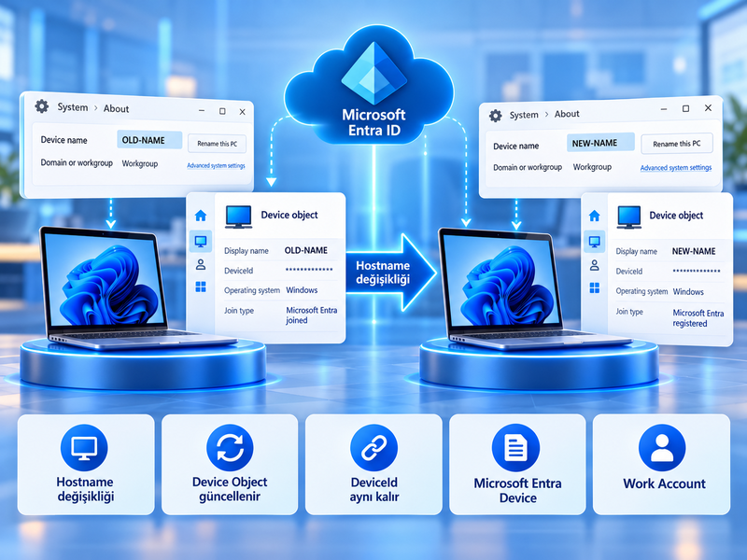
Task: Open the home icon in the left Device object panel
Action: [201, 216]
